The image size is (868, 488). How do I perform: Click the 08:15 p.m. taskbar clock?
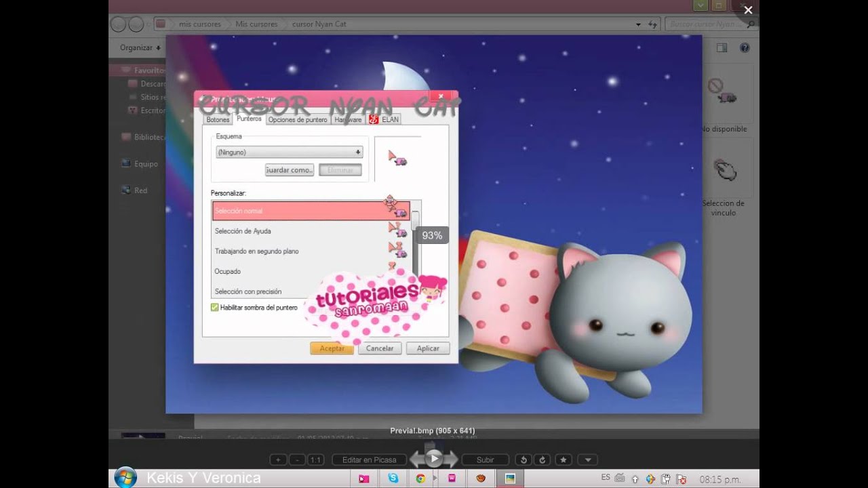pyautogui.click(x=720, y=479)
